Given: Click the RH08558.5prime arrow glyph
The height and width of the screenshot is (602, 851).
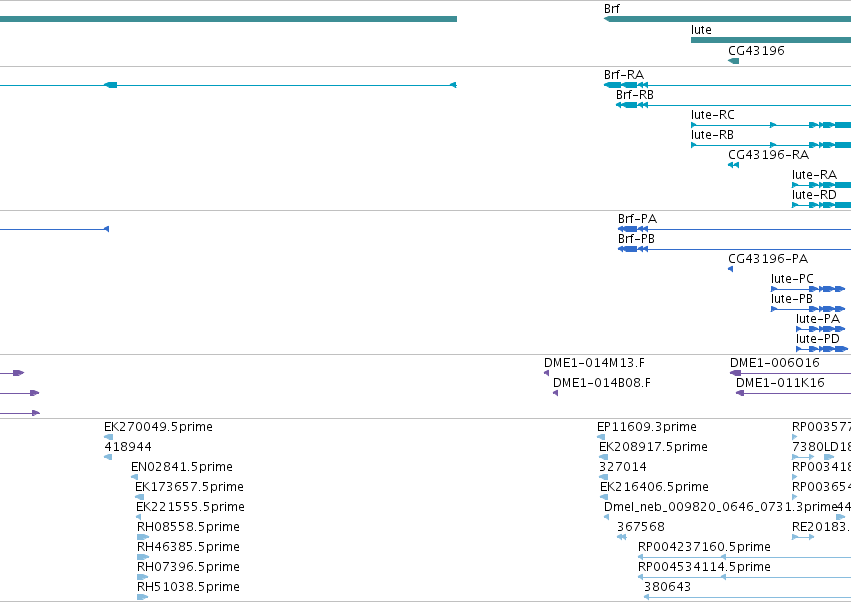Looking at the screenshot, I should [143, 537].
